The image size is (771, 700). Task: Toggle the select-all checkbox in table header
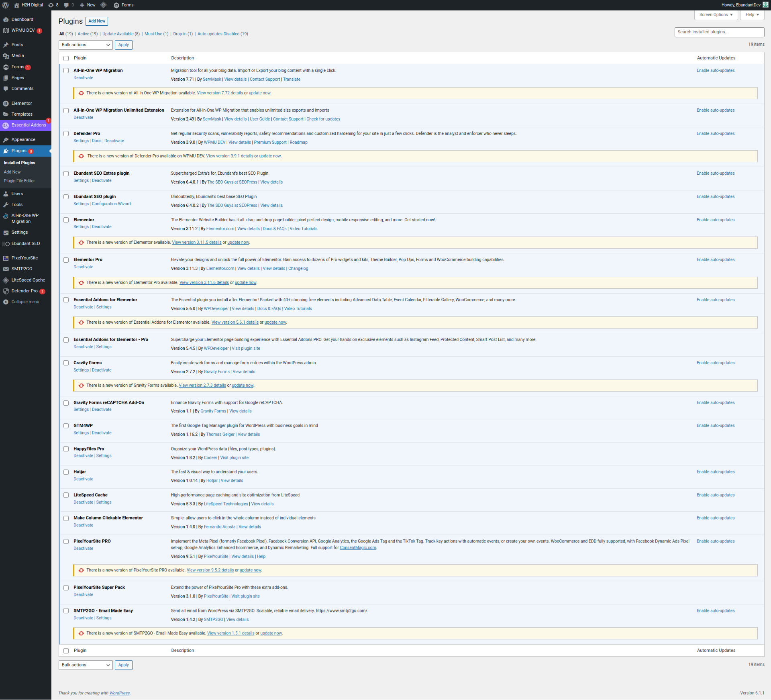66,59
